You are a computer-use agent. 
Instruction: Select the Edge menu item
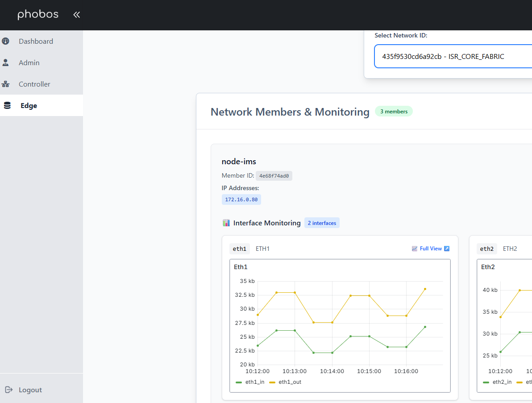(42, 105)
